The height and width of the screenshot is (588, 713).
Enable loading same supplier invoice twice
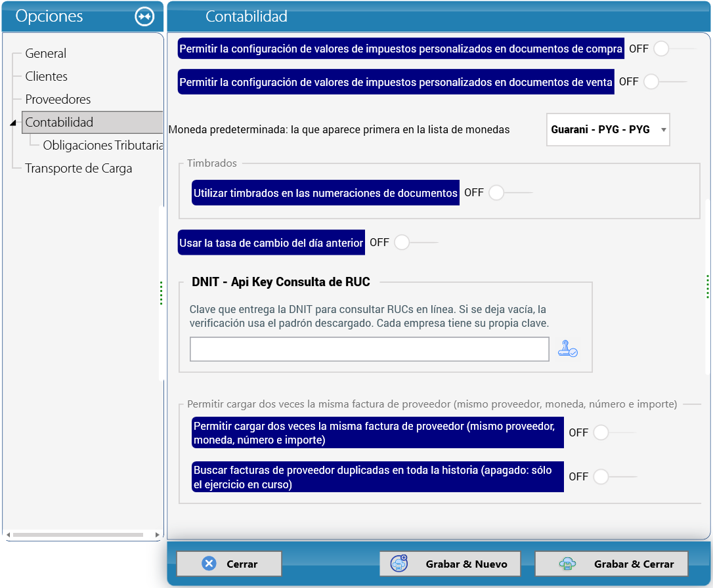pos(615,432)
